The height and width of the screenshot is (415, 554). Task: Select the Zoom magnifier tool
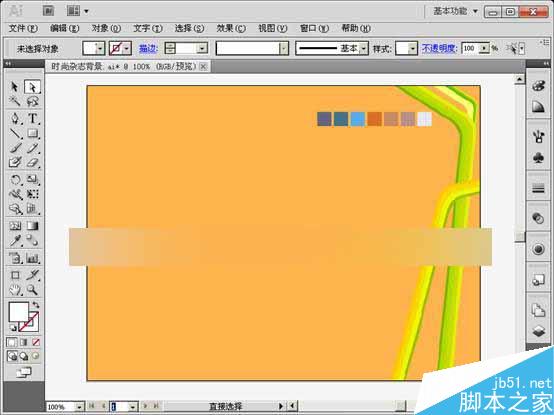point(32,290)
